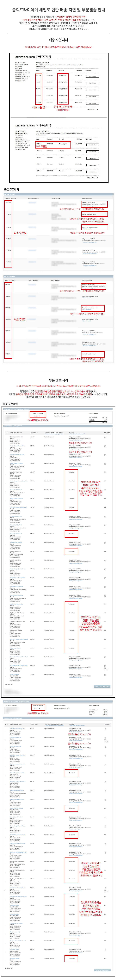Click the 배송 지연 사례 section heading
This screenshot has height=980, width=117.
58,40
